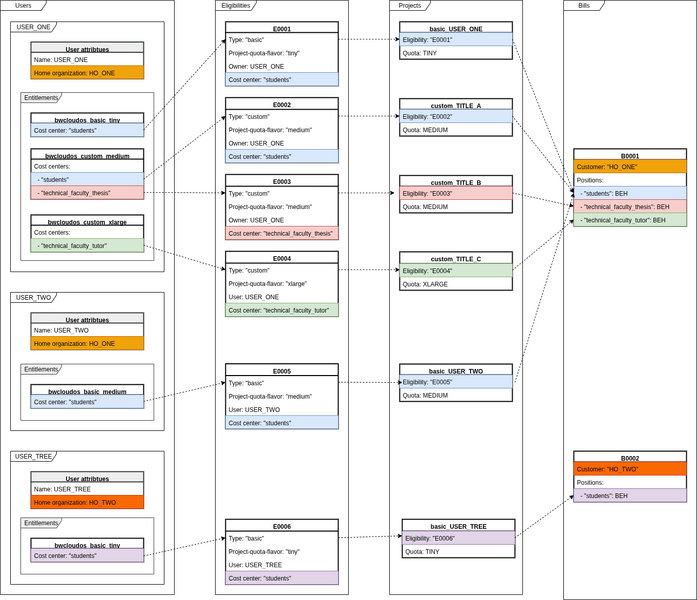Screen dimensions: 697x600
Task: Click the Bills swimlane label
Action: click(582, 6)
